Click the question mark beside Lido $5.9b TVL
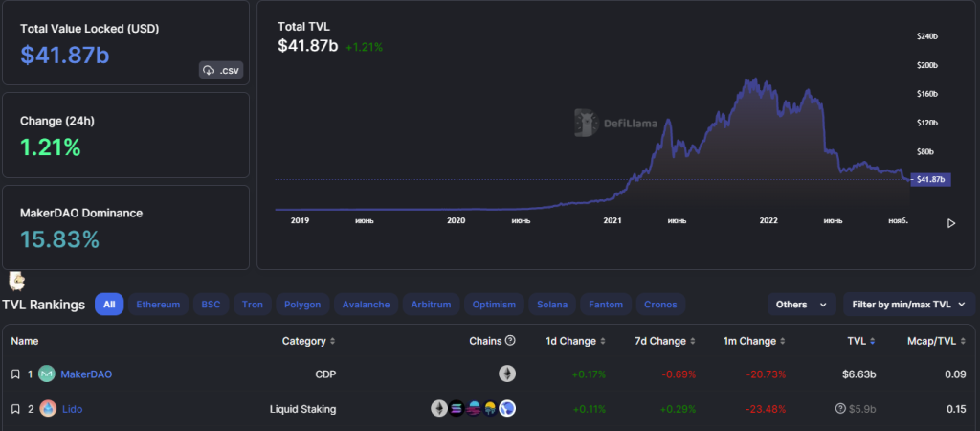 pyautogui.click(x=840, y=408)
